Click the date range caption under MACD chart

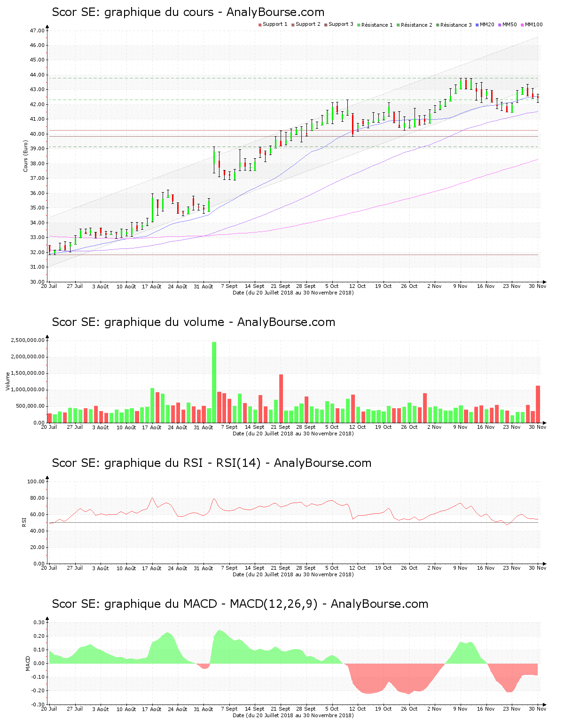point(293,715)
